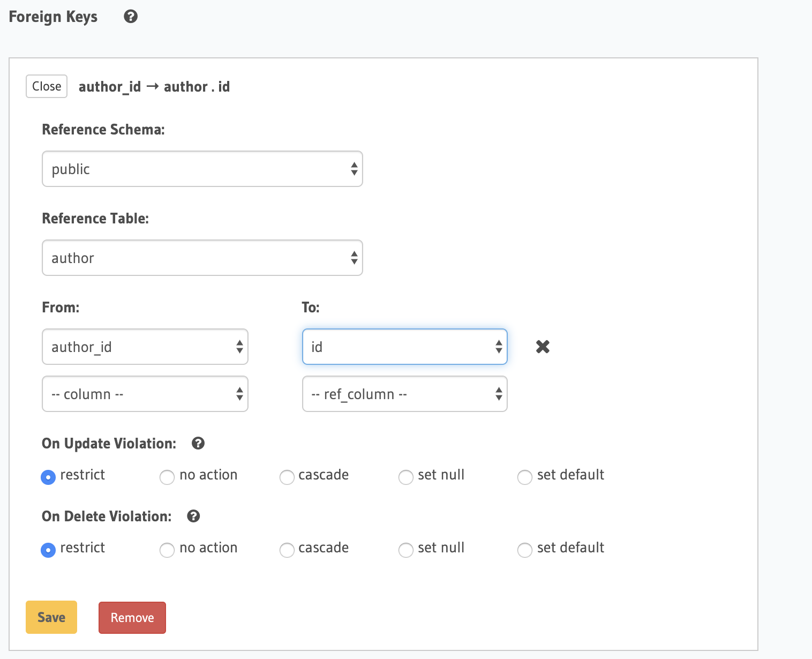Image resolution: width=812 pixels, height=659 pixels.
Task: Select cascade for On Update Violation
Action: coord(287,477)
